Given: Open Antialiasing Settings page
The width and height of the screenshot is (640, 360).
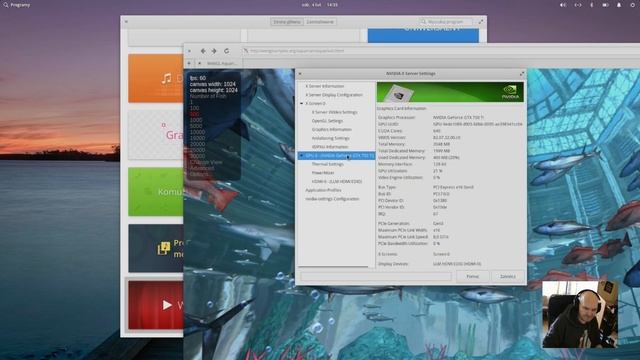Looking at the screenshot, I should pyautogui.click(x=330, y=138).
